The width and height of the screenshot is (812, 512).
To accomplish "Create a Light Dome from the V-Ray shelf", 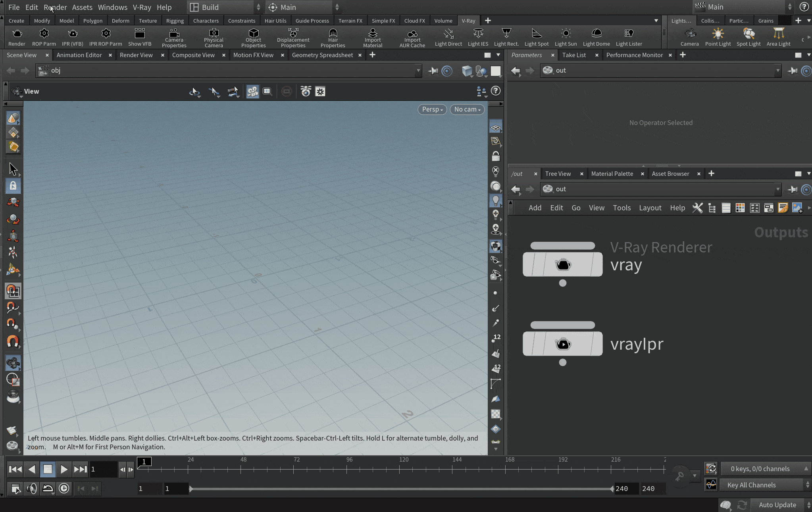I will [x=596, y=37].
